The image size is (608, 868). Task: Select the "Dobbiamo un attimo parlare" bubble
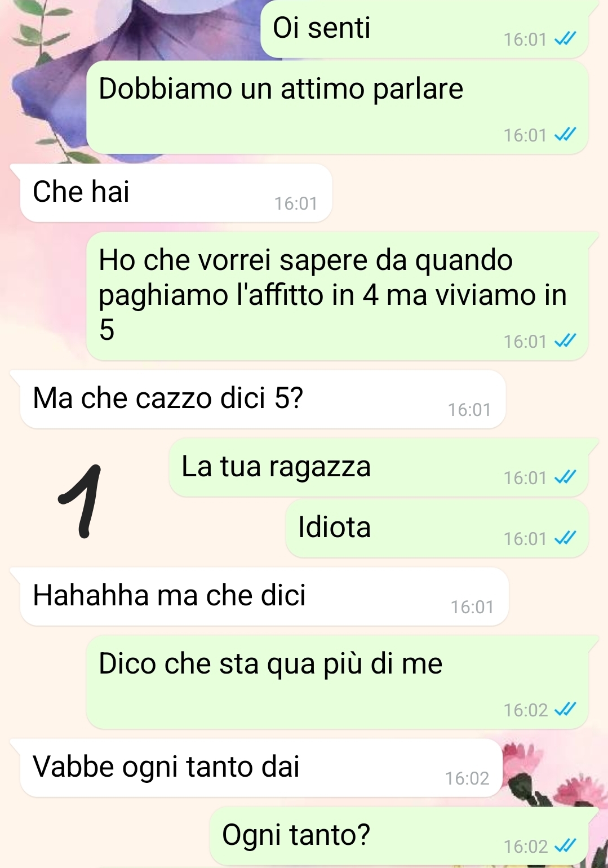click(338, 108)
